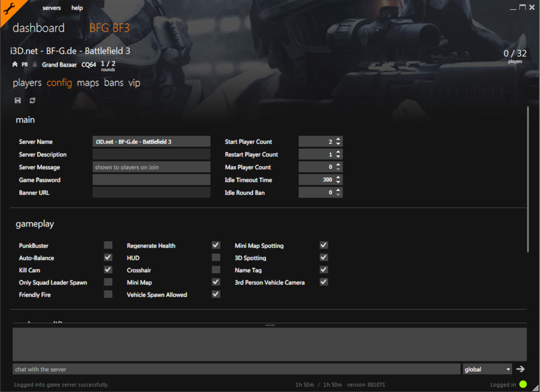Enable Friendly Fire checkbox
The width and height of the screenshot is (540, 392).
108,294
